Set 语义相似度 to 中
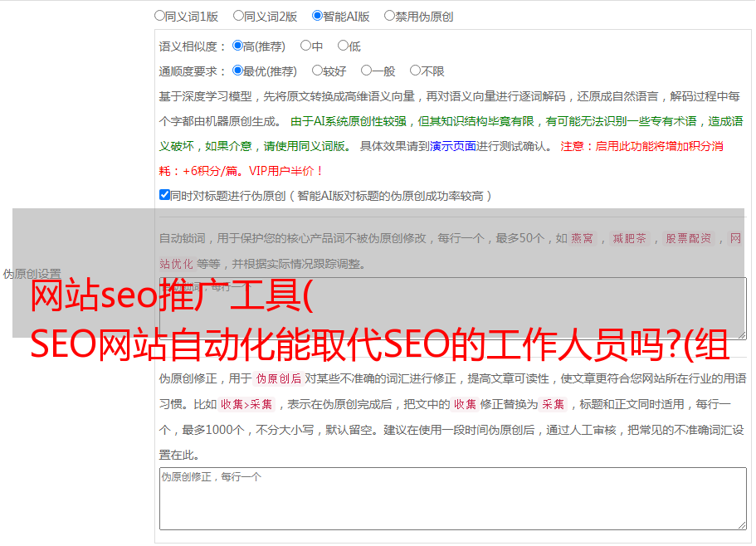756x546 pixels. (305, 46)
